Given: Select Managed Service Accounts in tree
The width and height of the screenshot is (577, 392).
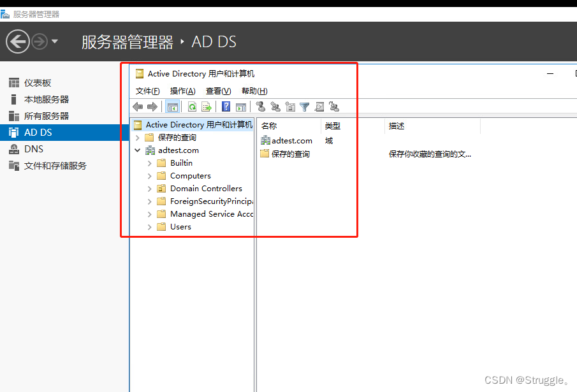Looking at the screenshot, I should pos(211,214).
